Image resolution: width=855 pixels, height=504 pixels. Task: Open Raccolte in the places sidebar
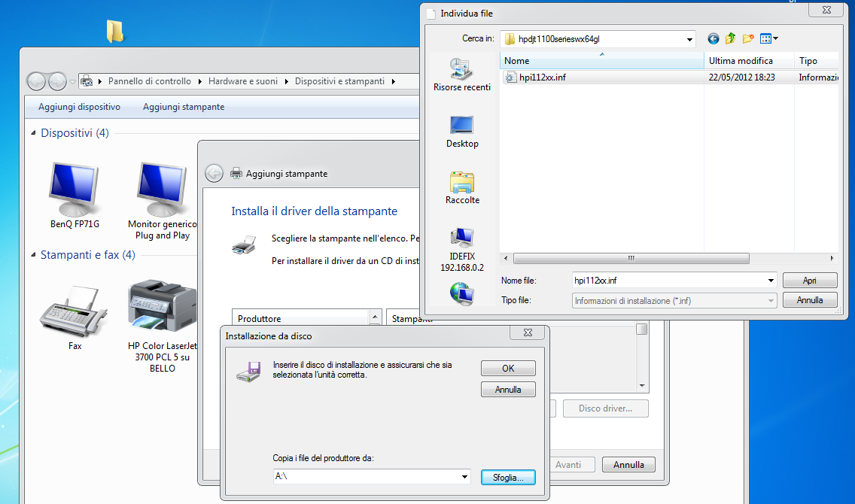coord(461,187)
